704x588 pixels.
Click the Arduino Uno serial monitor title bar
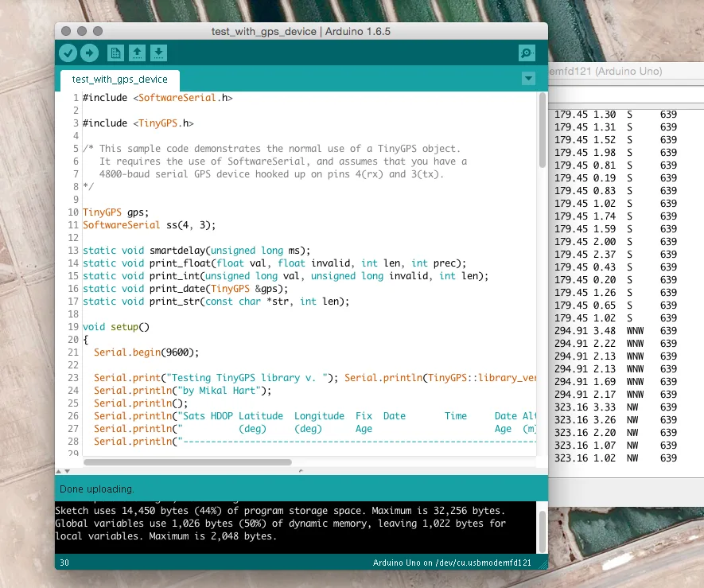(x=636, y=71)
